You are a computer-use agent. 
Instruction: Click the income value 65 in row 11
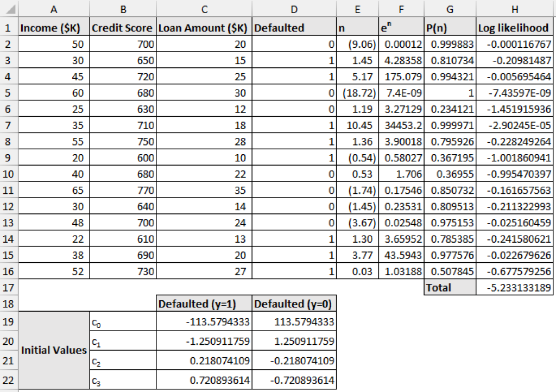(54, 190)
